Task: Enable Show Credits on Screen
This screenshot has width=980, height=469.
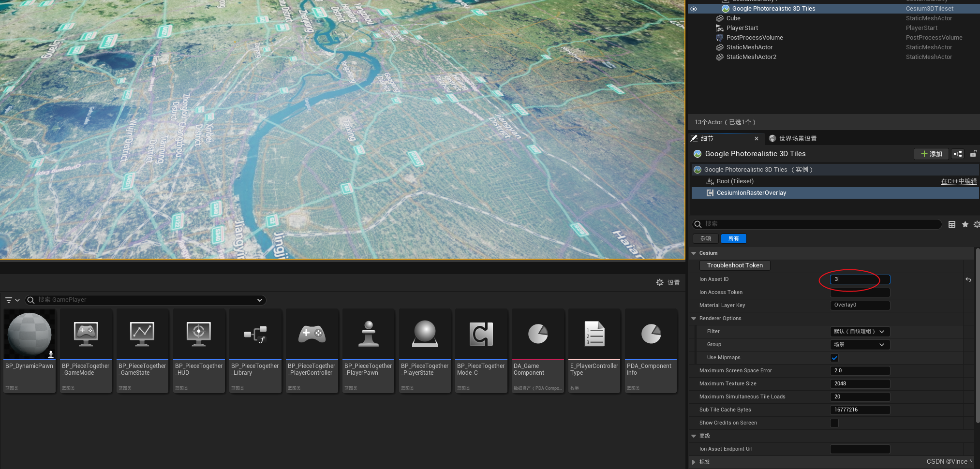Action: click(x=834, y=423)
